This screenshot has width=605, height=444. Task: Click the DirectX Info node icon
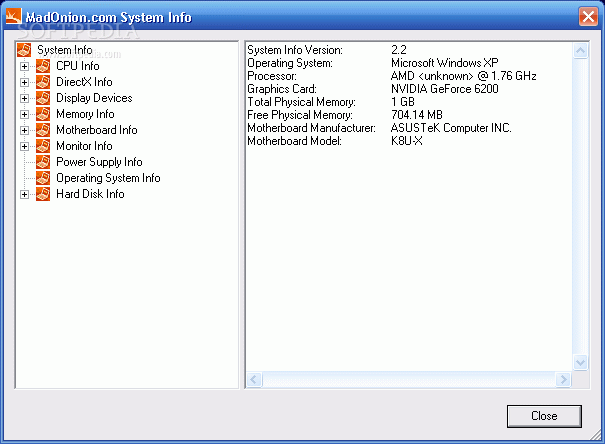pos(43,82)
